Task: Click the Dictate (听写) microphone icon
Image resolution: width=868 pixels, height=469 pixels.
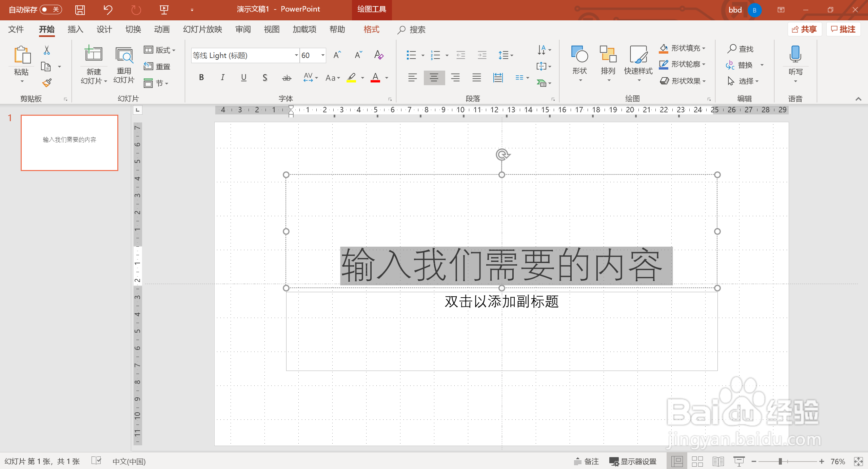Action: click(x=795, y=54)
